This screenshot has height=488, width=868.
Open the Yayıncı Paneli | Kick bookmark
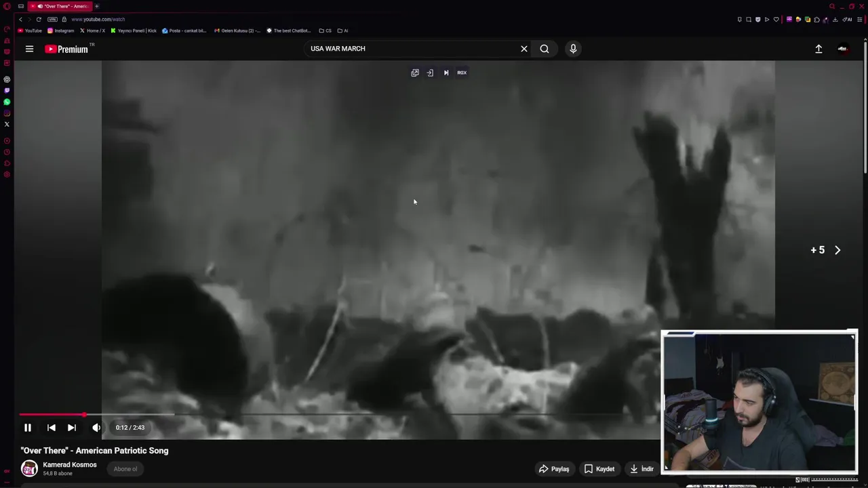click(x=134, y=30)
